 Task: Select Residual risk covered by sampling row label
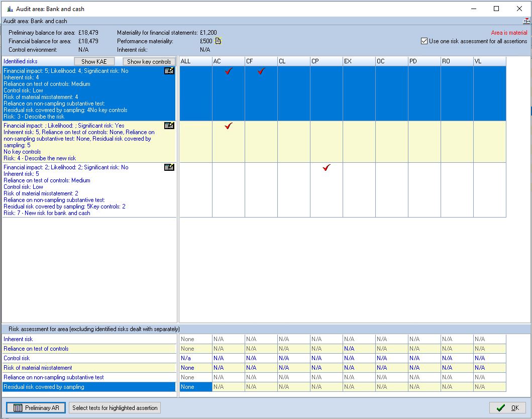click(89, 387)
